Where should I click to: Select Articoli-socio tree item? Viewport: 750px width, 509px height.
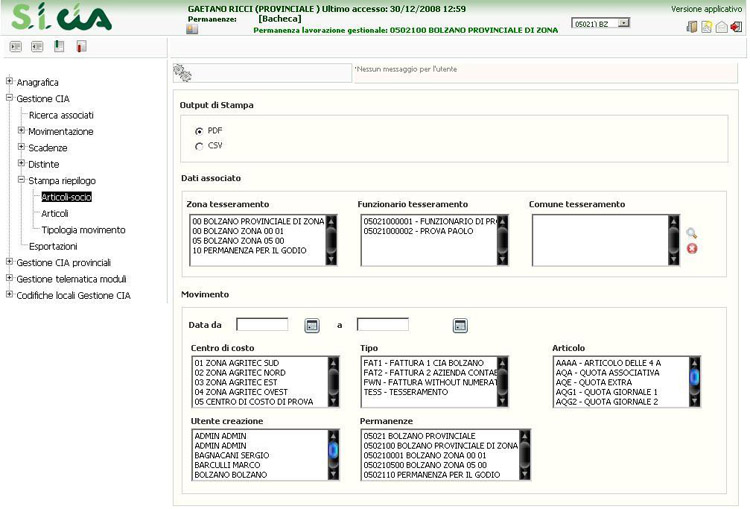click(66, 197)
